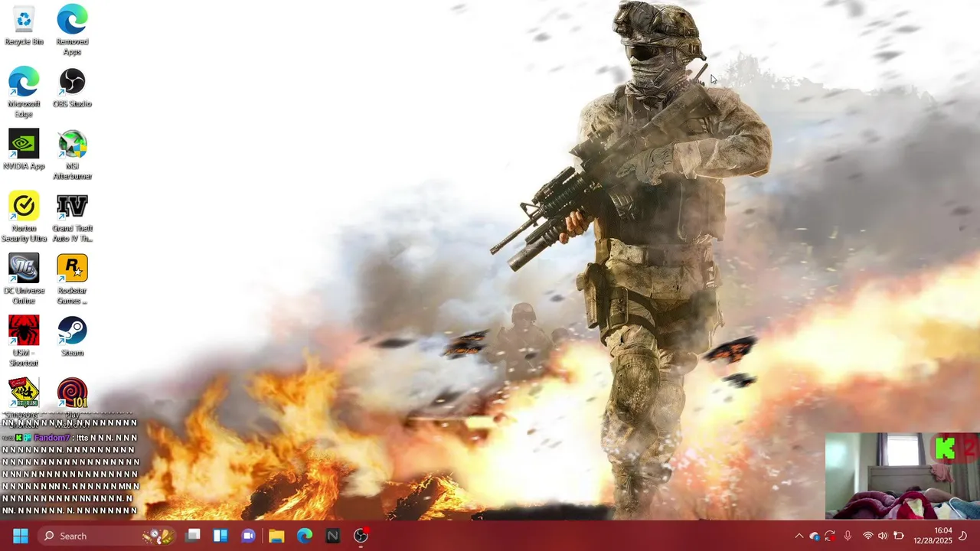
Task: Open the Widgets board taskbar icon
Action: click(x=220, y=536)
